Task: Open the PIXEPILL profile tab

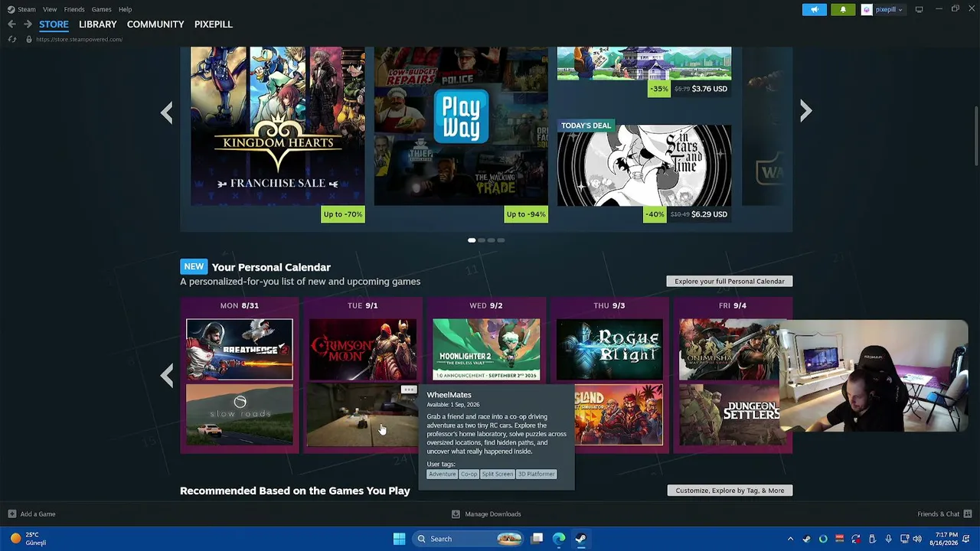Action: pos(214,24)
